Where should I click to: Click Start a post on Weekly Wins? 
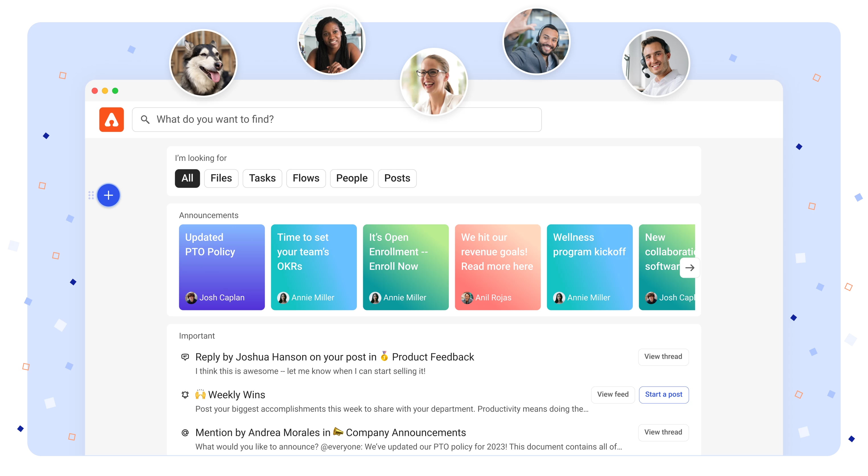pyautogui.click(x=663, y=394)
